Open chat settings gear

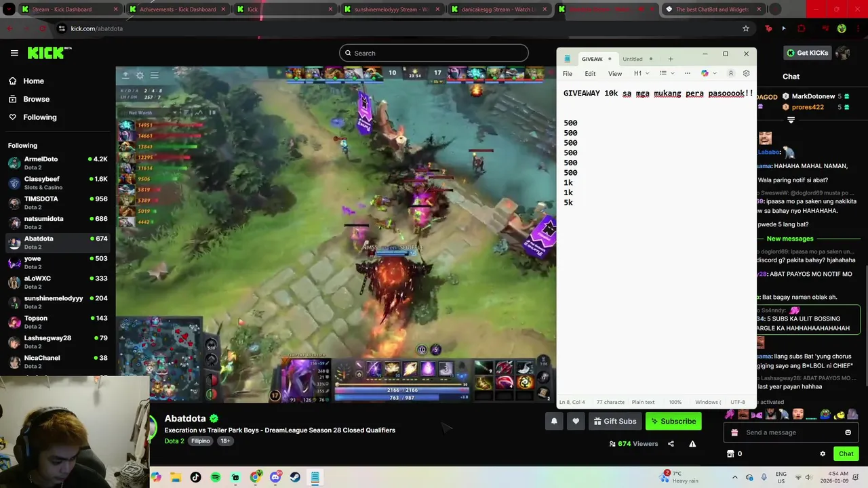[x=823, y=453]
